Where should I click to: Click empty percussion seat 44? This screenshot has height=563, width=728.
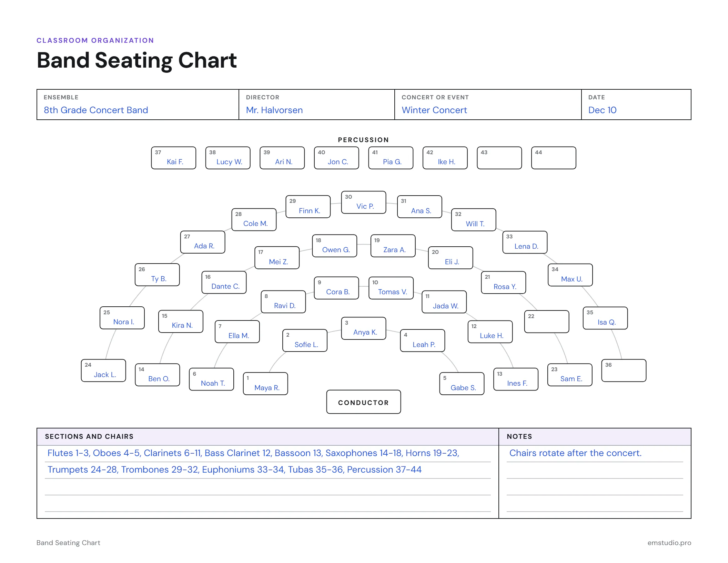[554, 158]
